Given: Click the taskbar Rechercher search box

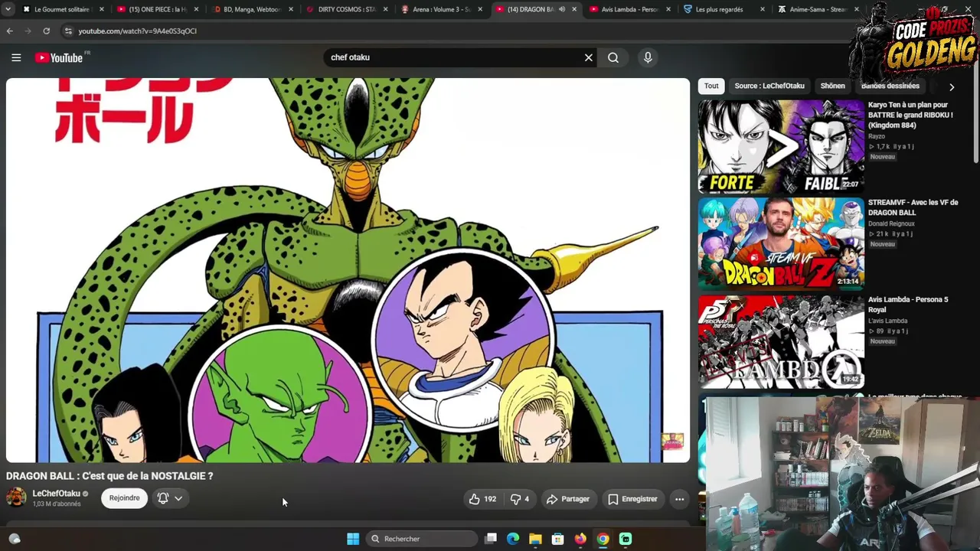Looking at the screenshot, I should point(423,539).
